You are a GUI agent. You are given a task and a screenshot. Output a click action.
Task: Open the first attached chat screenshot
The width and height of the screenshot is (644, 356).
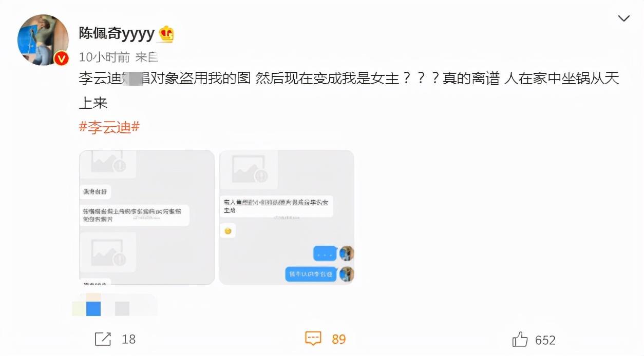(147, 217)
